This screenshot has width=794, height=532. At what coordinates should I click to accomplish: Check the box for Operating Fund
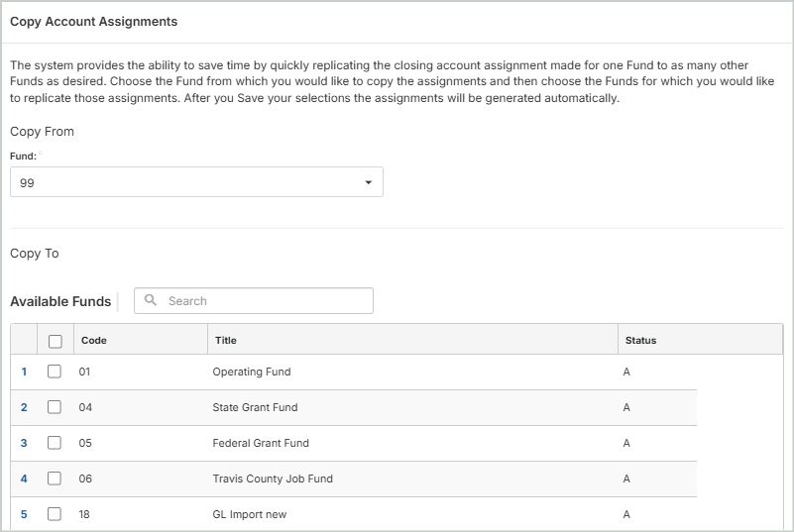[x=56, y=372]
